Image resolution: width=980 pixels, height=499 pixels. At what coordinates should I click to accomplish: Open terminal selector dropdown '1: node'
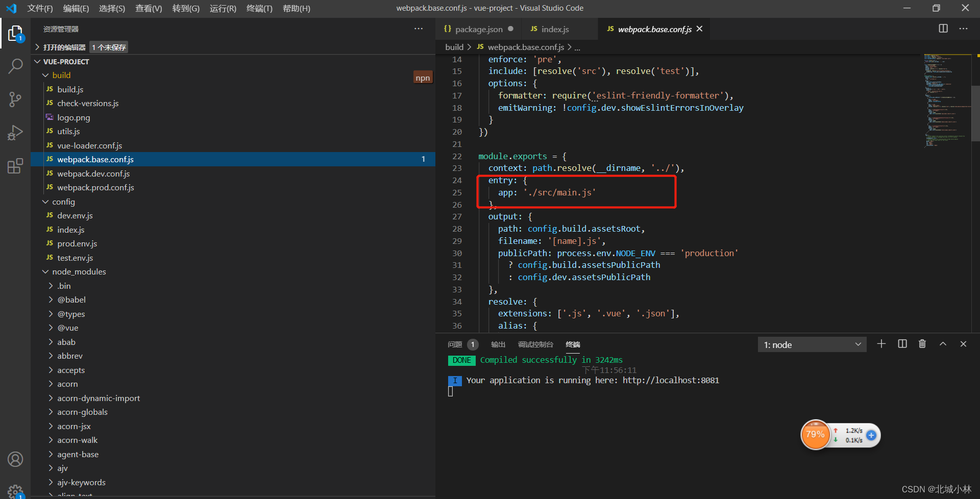coord(812,345)
